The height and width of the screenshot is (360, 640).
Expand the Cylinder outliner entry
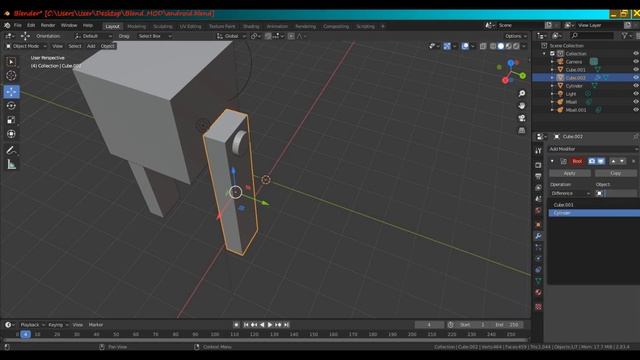point(552,86)
